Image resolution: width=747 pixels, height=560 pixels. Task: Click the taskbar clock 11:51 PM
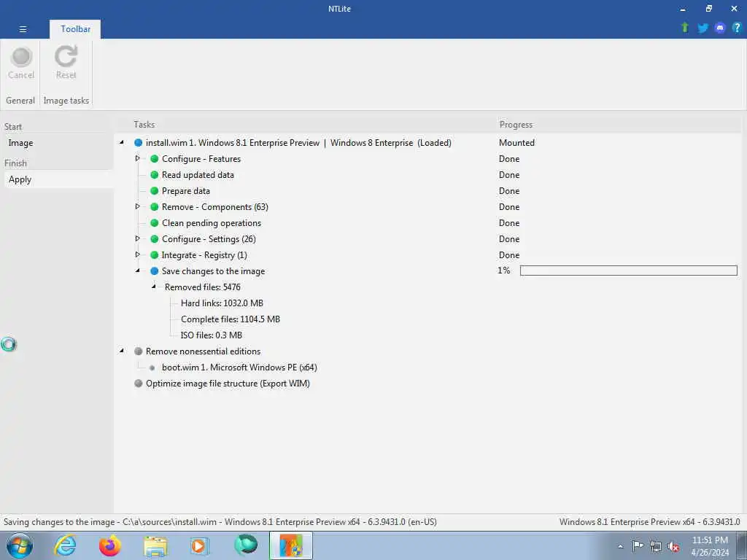coord(710,540)
